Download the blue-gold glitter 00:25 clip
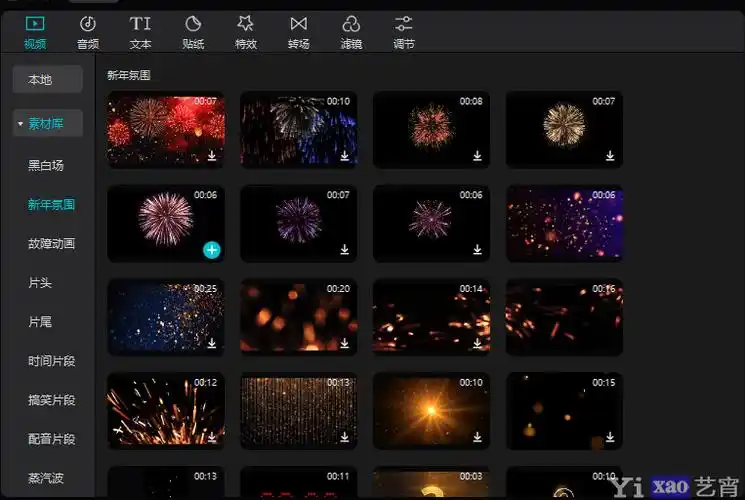The image size is (745, 500). click(212, 343)
